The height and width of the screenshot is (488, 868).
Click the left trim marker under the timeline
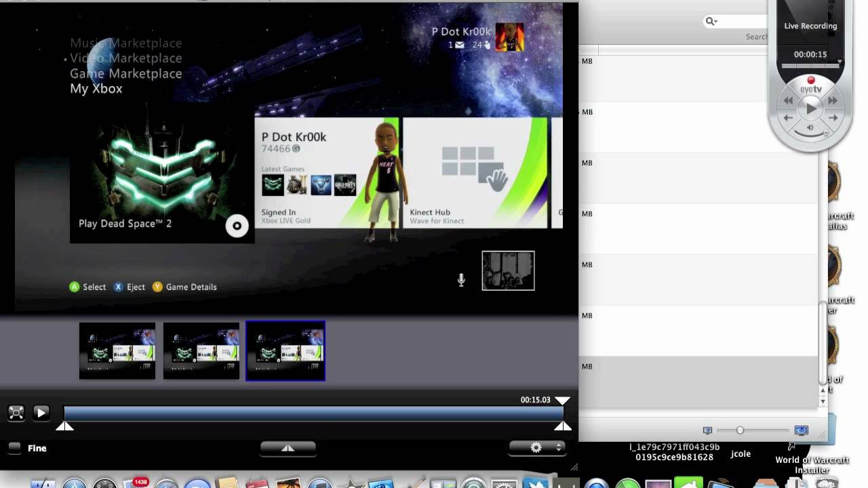(64, 426)
